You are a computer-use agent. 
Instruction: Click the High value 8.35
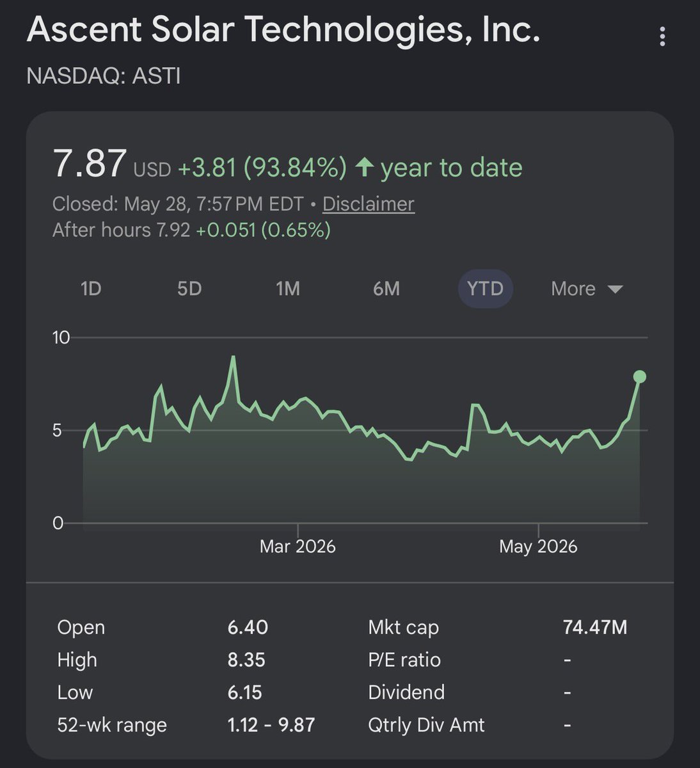pos(246,660)
